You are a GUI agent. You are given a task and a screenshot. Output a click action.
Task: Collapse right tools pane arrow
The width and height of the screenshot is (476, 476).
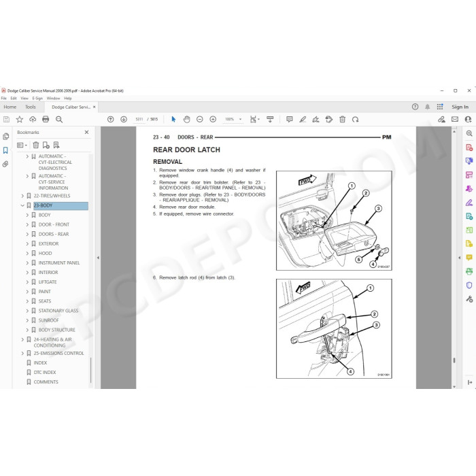(459, 258)
